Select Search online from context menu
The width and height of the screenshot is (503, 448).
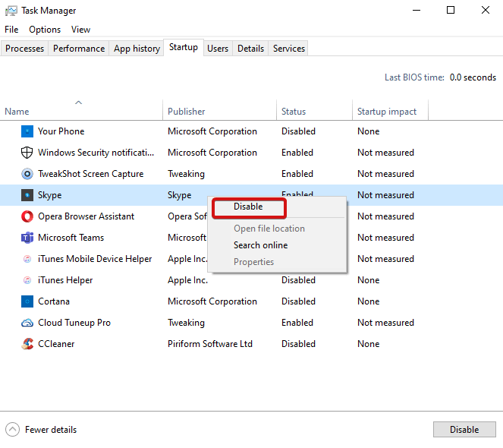click(x=260, y=245)
